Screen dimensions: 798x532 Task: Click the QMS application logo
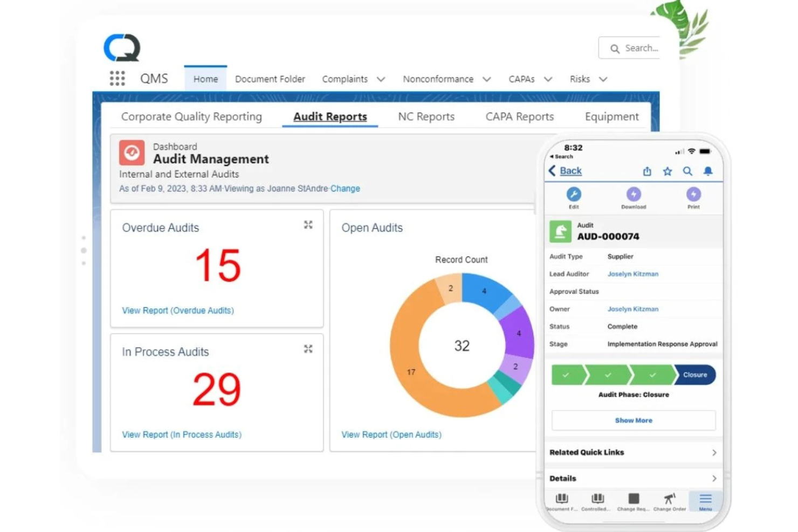tap(121, 47)
